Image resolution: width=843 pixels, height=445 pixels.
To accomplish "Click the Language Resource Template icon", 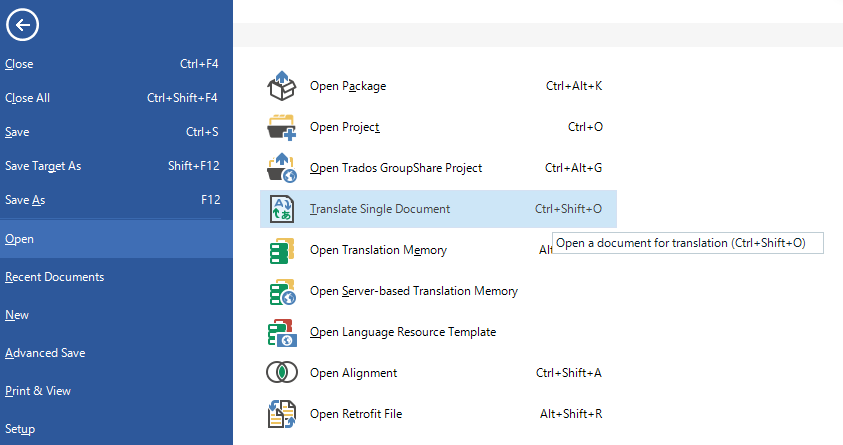I will (x=282, y=333).
